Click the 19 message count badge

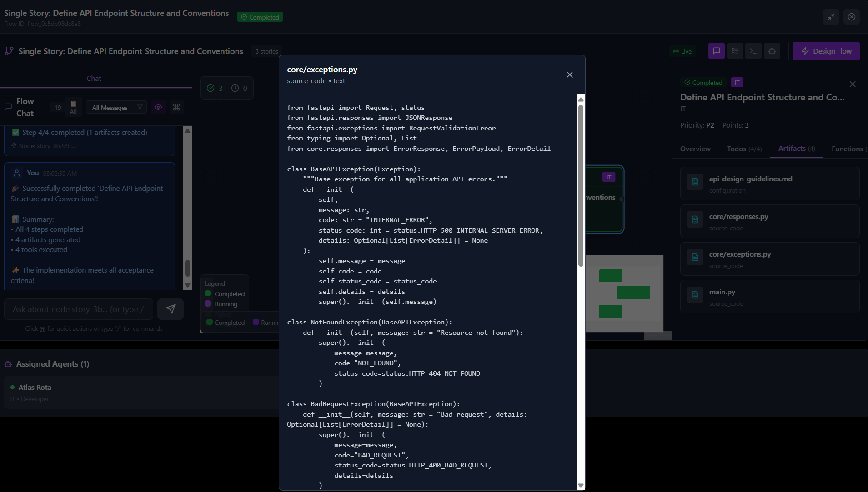pyautogui.click(x=58, y=108)
